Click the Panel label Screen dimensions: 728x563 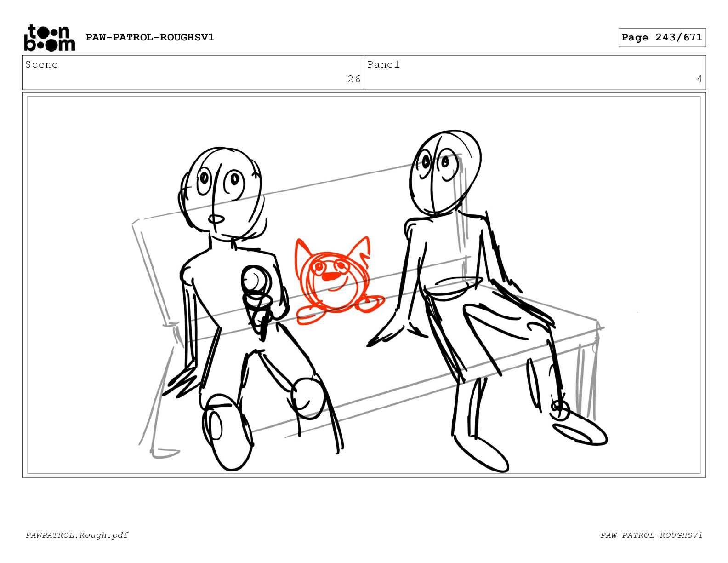(383, 64)
